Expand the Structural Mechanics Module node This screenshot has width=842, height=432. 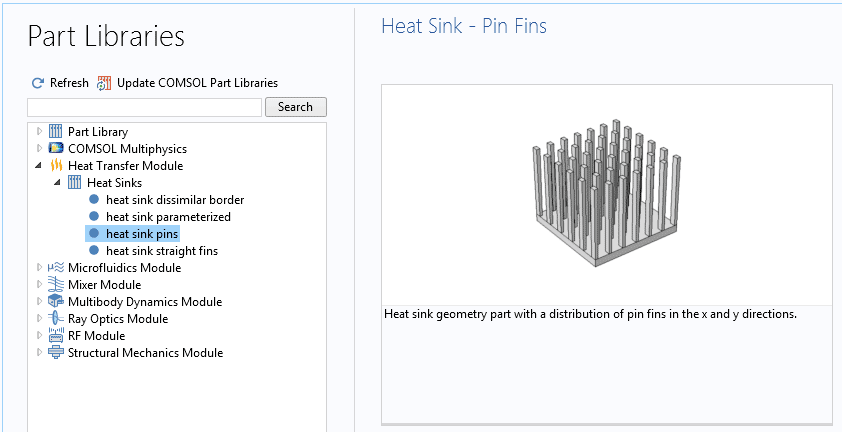[39, 353]
